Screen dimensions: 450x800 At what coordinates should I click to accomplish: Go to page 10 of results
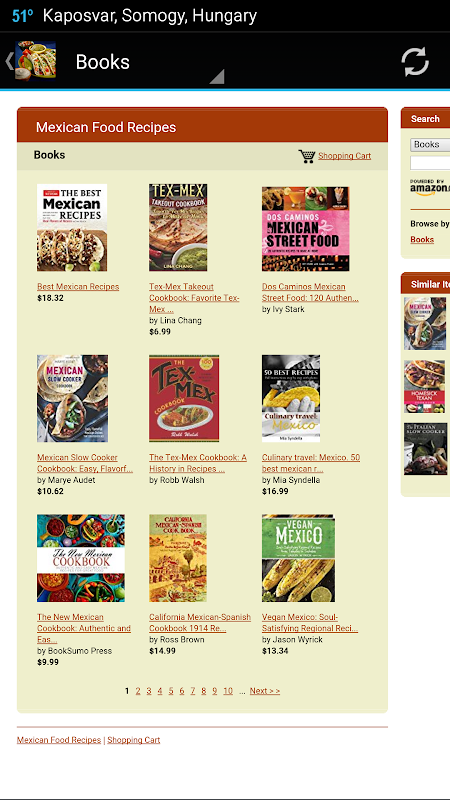point(228,691)
